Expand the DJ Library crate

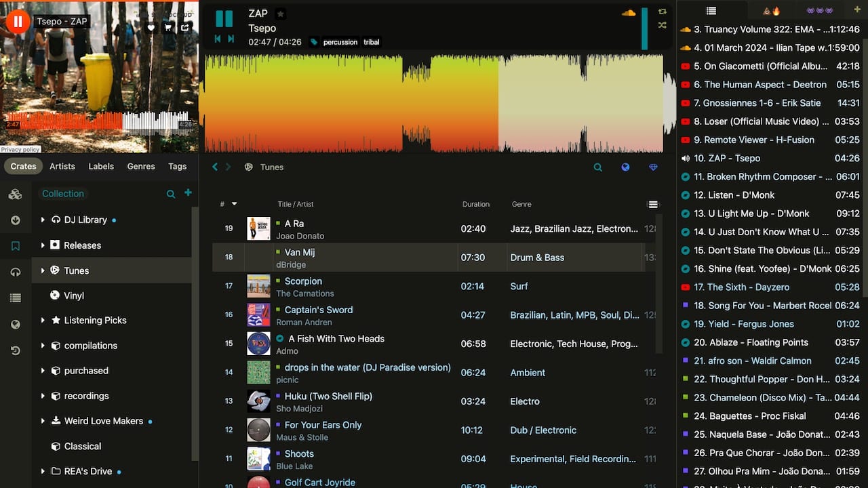click(x=43, y=220)
